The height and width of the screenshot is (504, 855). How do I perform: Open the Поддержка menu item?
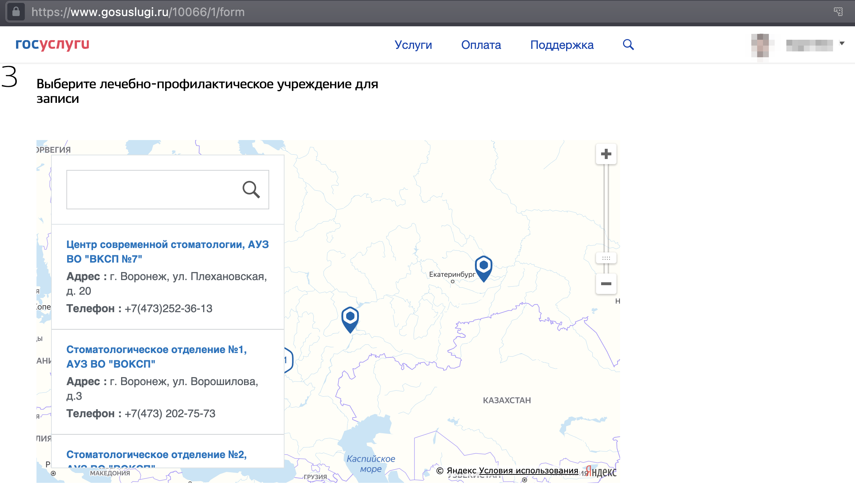pos(562,45)
